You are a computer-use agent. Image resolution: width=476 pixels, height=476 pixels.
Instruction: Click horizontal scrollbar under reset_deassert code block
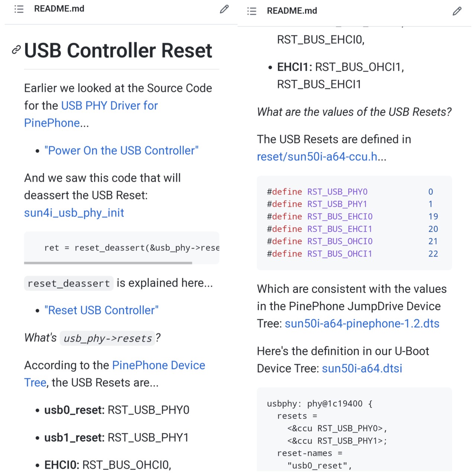pyautogui.click(x=108, y=263)
